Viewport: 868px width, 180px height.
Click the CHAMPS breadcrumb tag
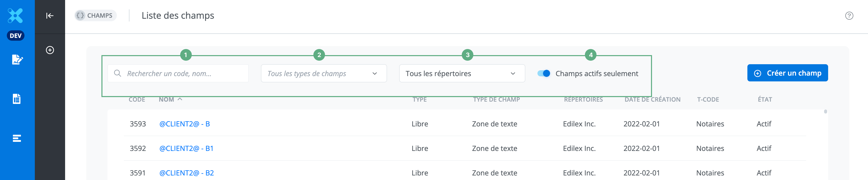click(x=95, y=15)
